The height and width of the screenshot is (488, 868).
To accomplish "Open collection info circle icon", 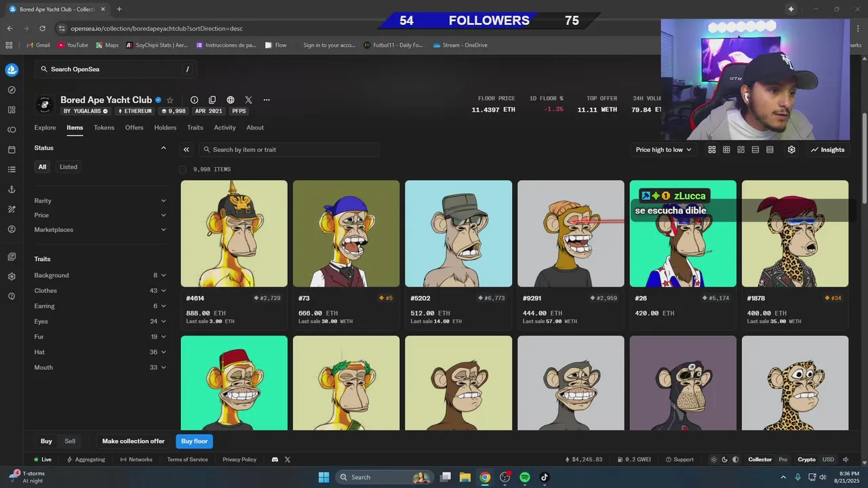I will click(194, 100).
